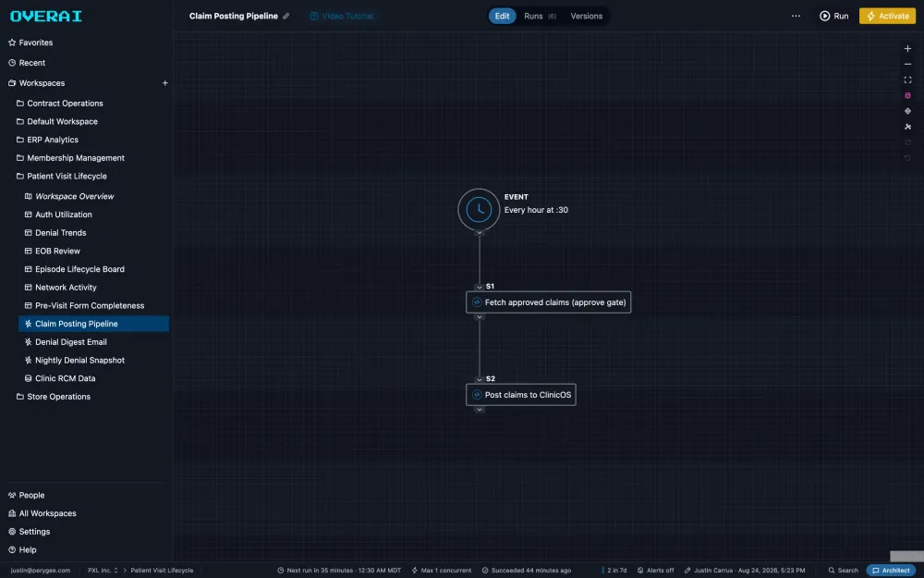The height and width of the screenshot is (578, 924).
Task: Click the OVERAI logo
Action: click(46, 16)
